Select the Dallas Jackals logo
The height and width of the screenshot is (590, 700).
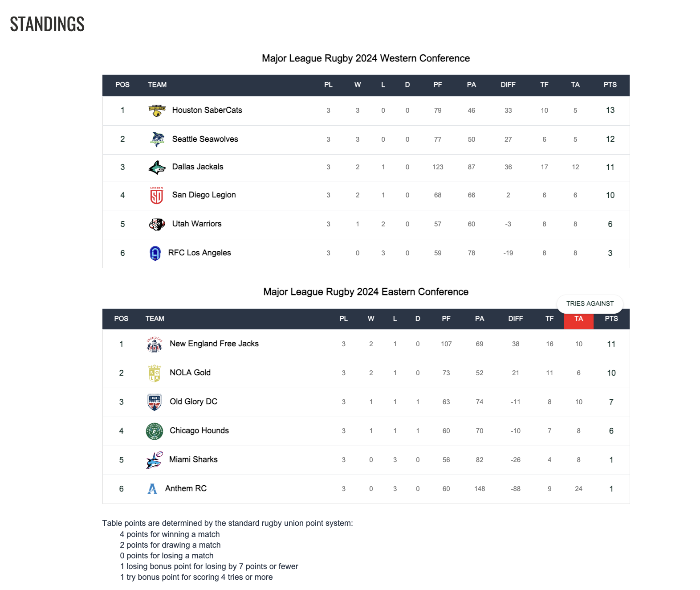click(157, 168)
